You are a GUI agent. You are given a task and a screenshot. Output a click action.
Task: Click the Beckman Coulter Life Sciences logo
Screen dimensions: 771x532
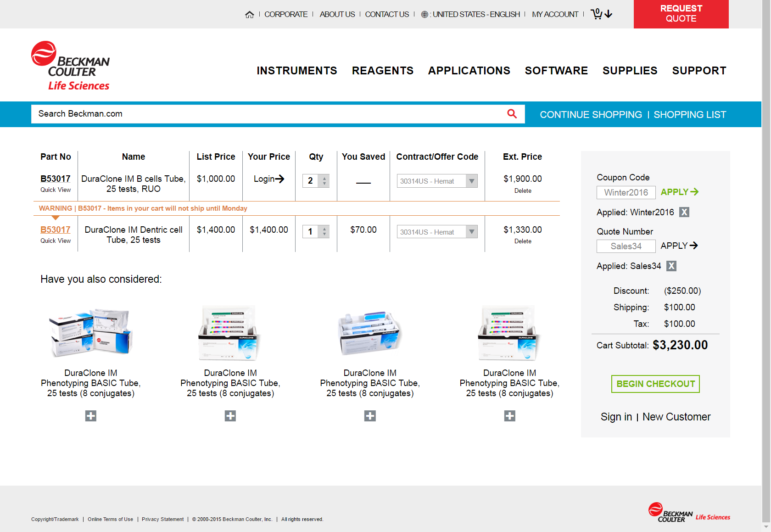70,66
